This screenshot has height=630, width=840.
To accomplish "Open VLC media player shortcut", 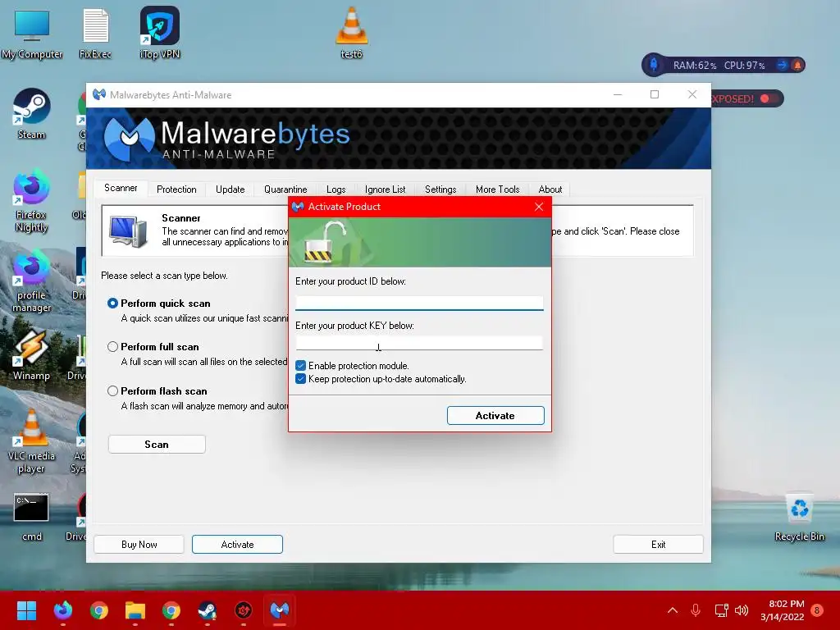I will click(32, 441).
